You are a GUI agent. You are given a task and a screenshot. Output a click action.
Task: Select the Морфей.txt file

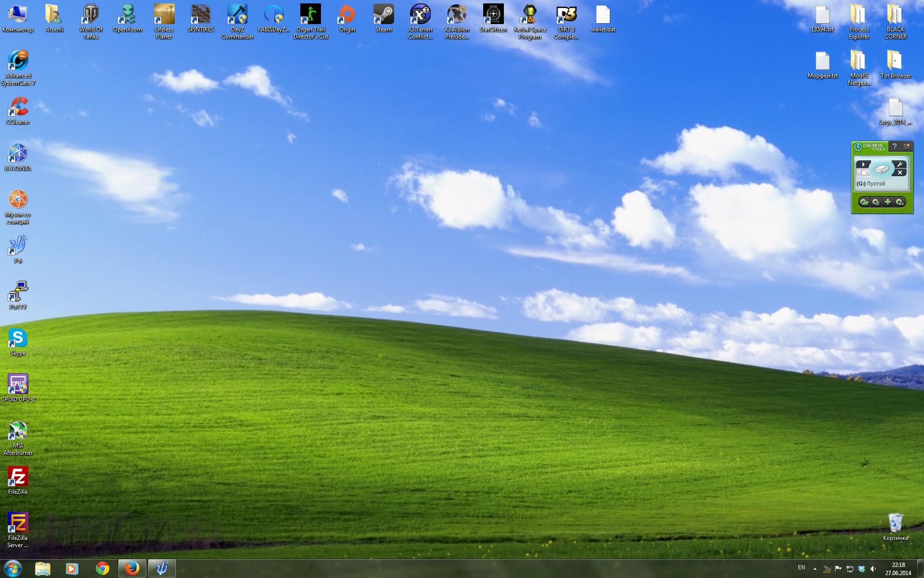(x=822, y=65)
